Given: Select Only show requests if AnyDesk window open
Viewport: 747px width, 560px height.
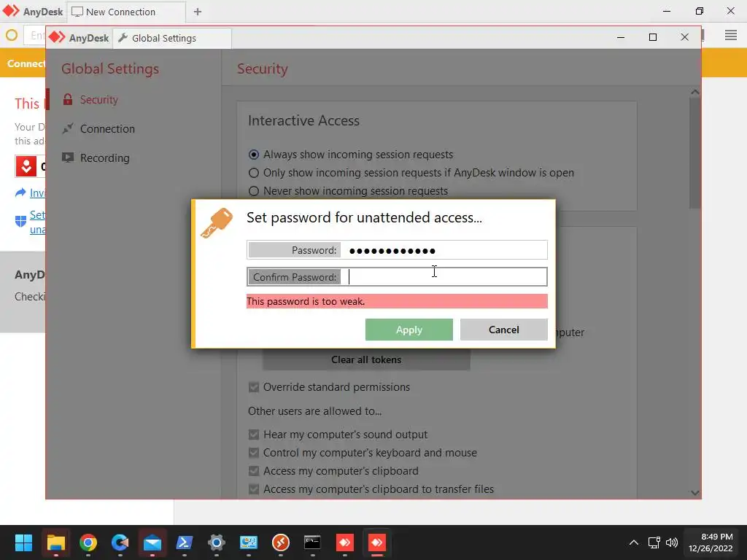Looking at the screenshot, I should pos(254,172).
